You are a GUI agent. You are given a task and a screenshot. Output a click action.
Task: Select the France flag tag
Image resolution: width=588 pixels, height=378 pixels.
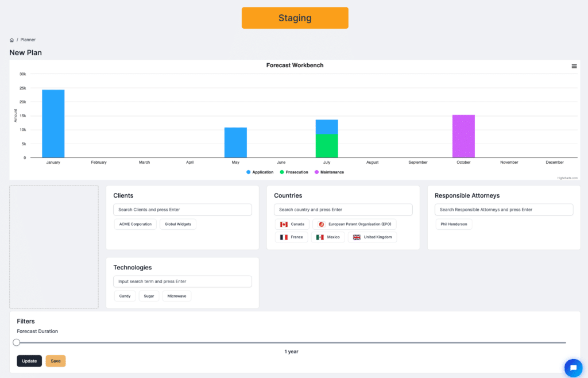pos(291,237)
